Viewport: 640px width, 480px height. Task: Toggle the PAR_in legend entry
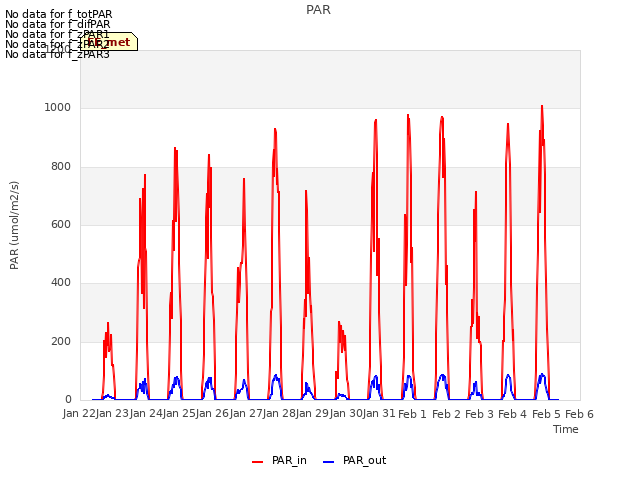(x=280, y=461)
